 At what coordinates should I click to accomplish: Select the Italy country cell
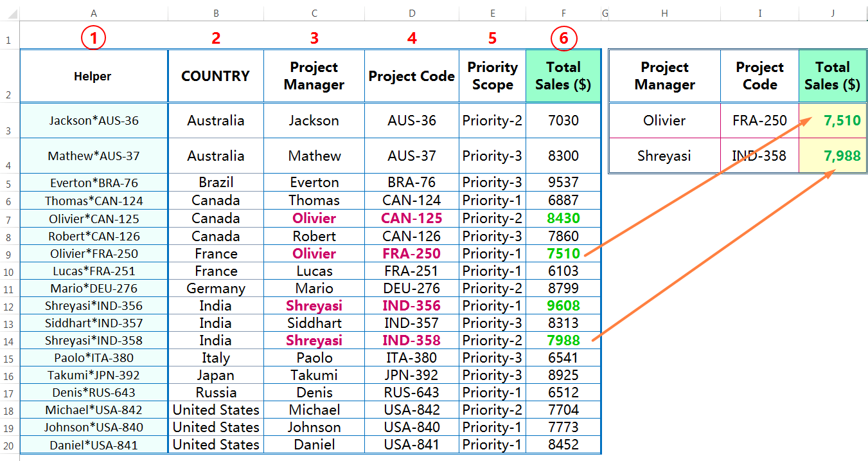(216, 357)
